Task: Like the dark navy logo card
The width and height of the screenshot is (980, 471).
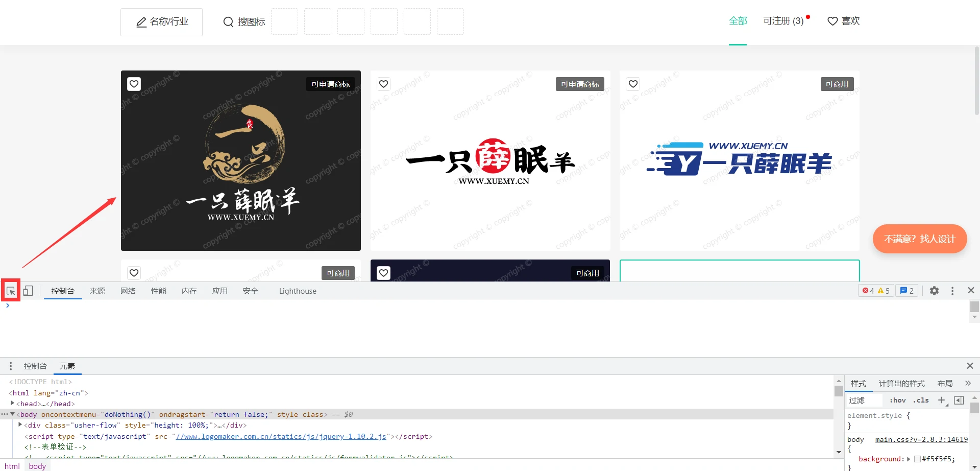Action: tap(384, 273)
